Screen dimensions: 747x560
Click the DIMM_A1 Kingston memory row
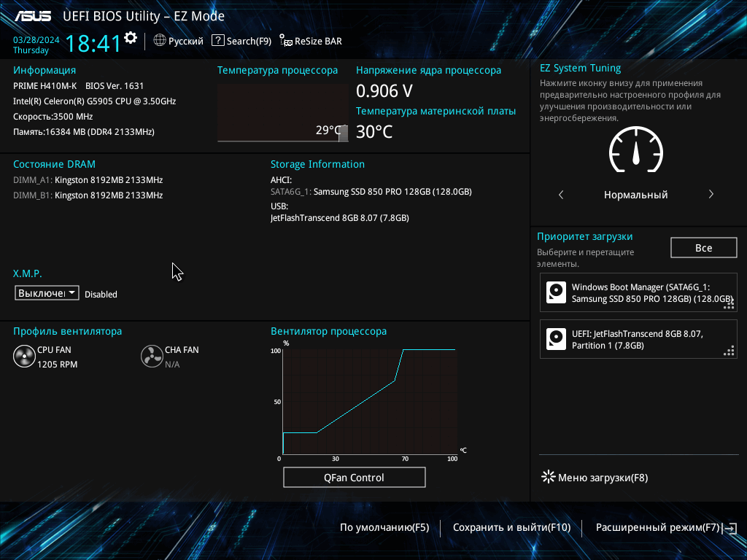tap(88, 180)
